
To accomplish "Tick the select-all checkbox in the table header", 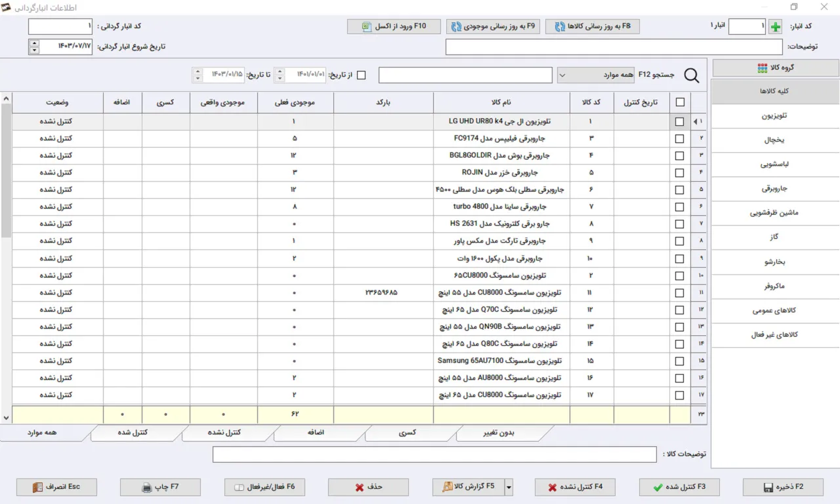I will 680,102.
